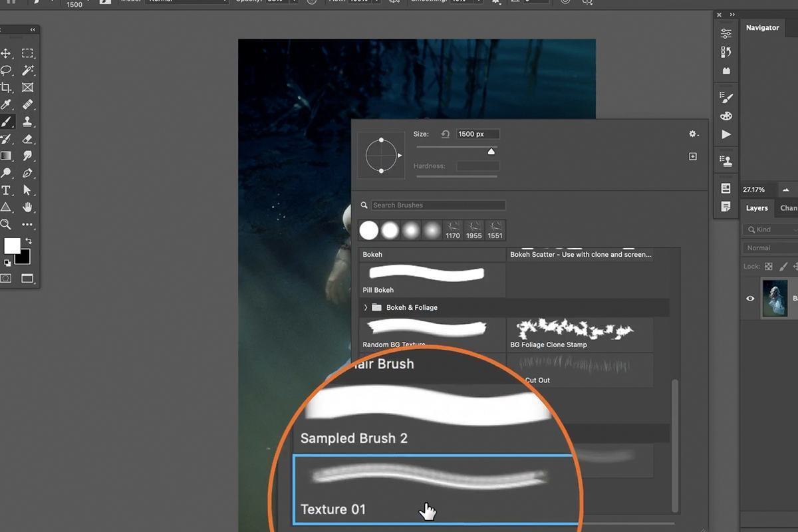The width and height of the screenshot is (798, 532).
Task: Switch to the Navigator tab
Action: [x=762, y=28]
